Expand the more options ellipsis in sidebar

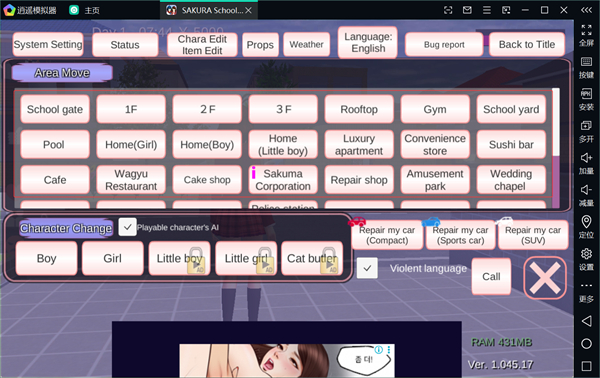pos(586,285)
